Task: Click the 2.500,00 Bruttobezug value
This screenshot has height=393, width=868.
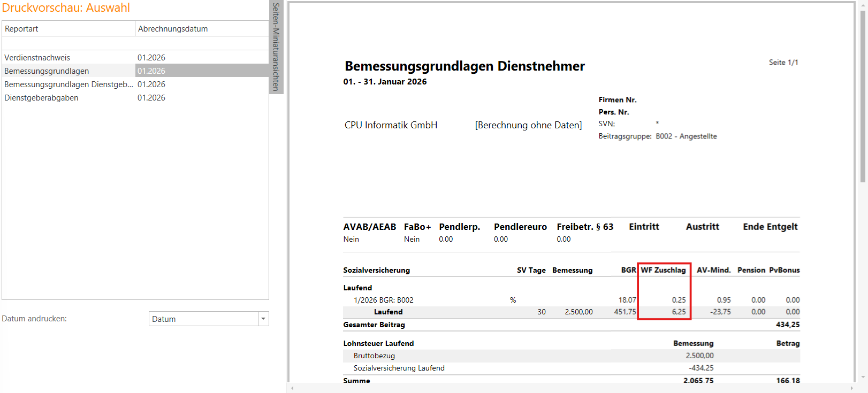Action: click(x=699, y=356)
